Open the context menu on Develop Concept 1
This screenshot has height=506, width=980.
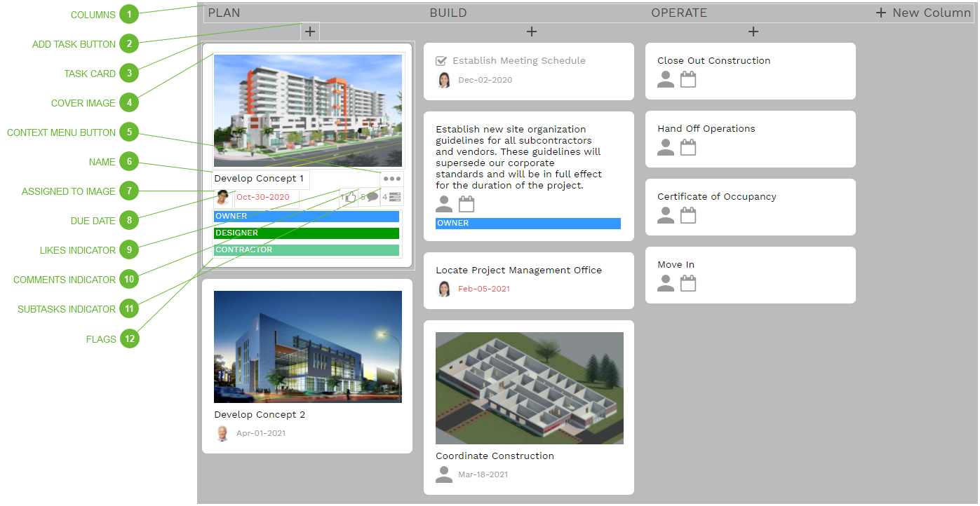[391, 179]
